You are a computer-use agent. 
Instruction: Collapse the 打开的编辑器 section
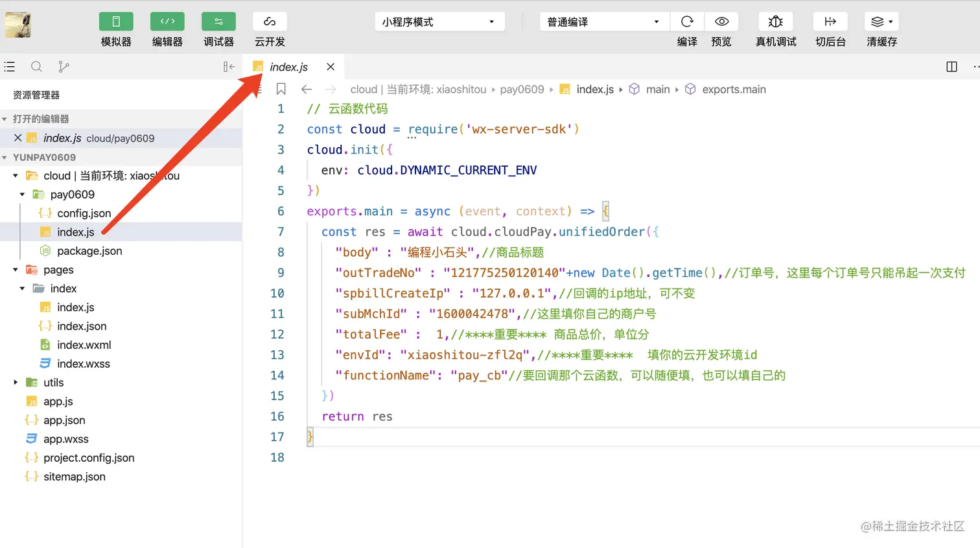5,119
